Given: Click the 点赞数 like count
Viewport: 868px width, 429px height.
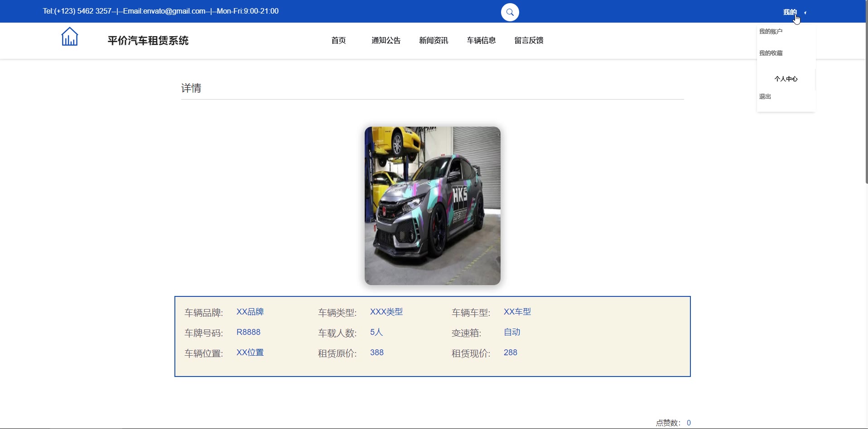Looking at the screenshot, I should click(x=673, y=423).
